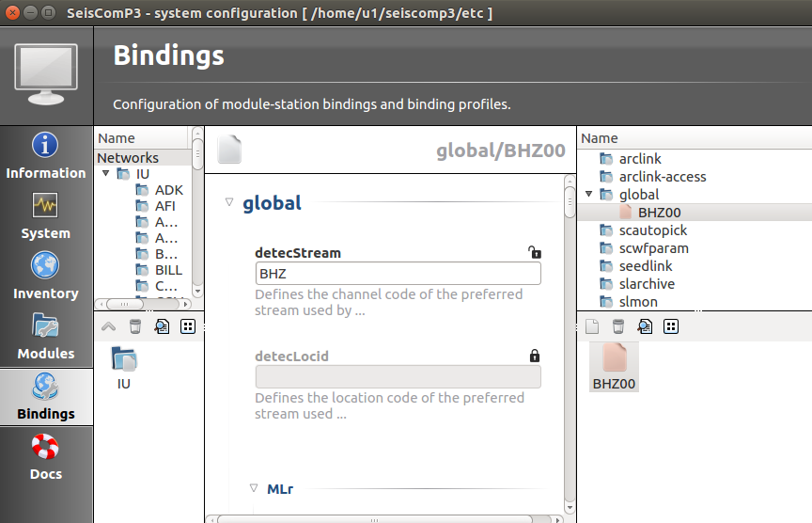Select the slmon module folder

(x=638, y=302)
